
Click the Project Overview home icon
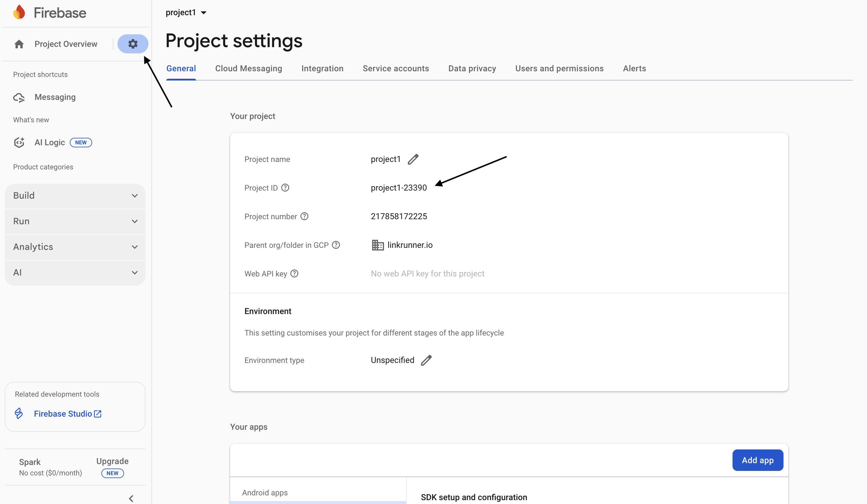[19, 44]
